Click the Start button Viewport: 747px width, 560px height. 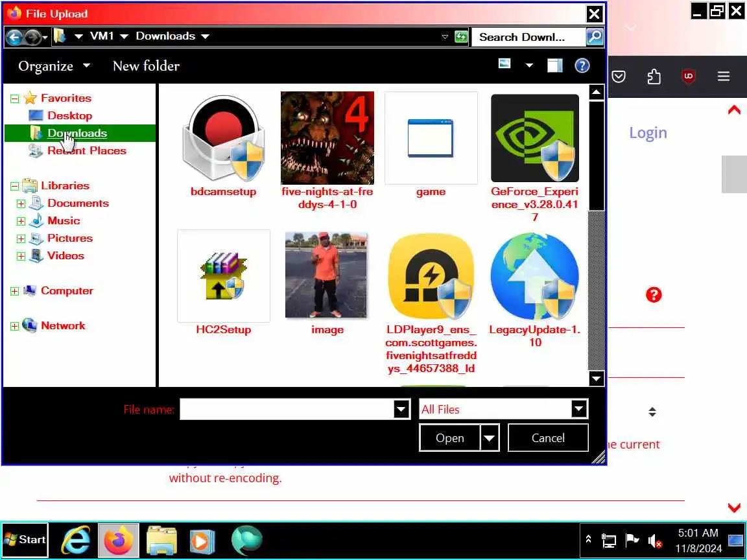point(25,539)
